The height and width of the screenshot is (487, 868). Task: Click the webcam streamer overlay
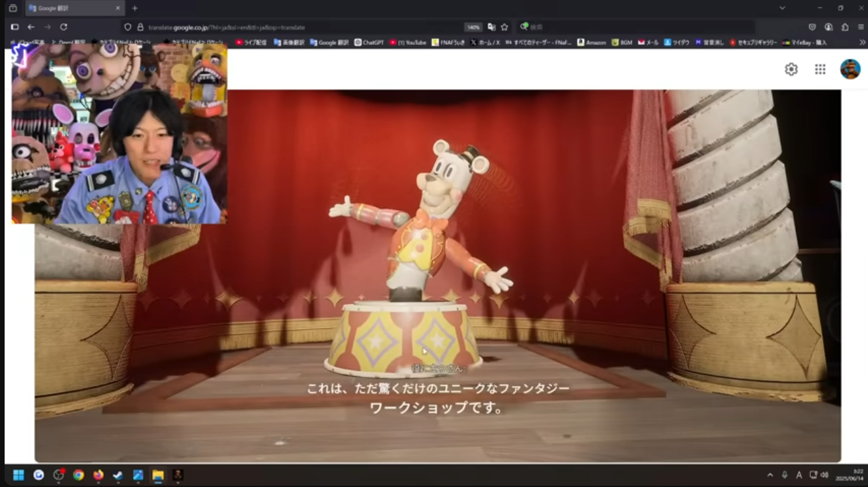coord(120,133)
